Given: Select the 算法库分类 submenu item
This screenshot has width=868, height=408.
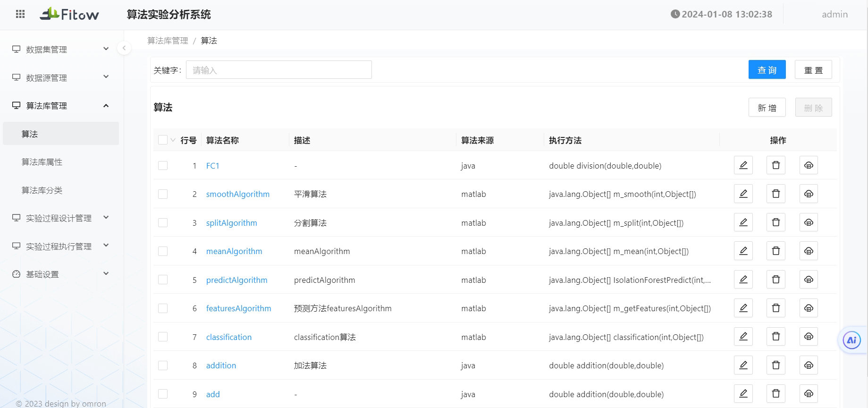Looking at the screenshot, I should 61,190.
